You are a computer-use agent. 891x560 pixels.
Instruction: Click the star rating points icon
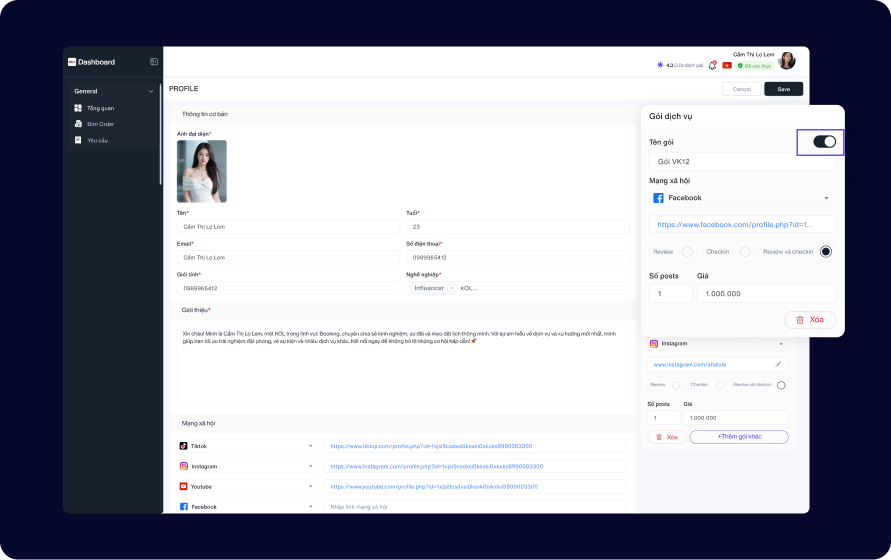(660, 65)
